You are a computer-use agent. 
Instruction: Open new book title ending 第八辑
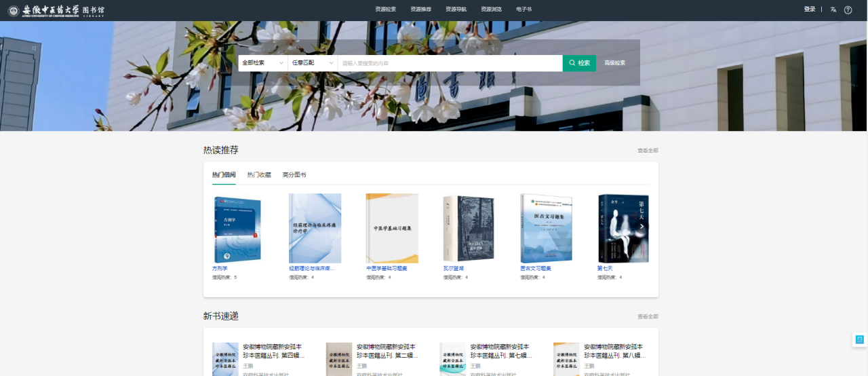click(x=614, y=351)
